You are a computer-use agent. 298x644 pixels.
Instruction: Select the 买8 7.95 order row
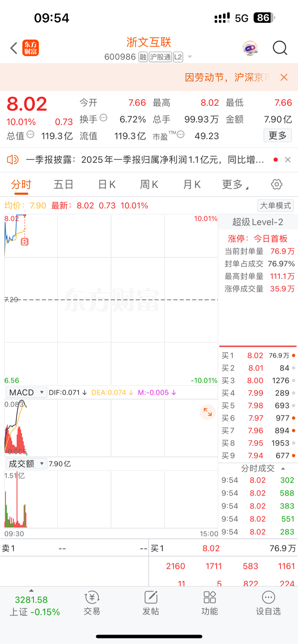[258, 443]
